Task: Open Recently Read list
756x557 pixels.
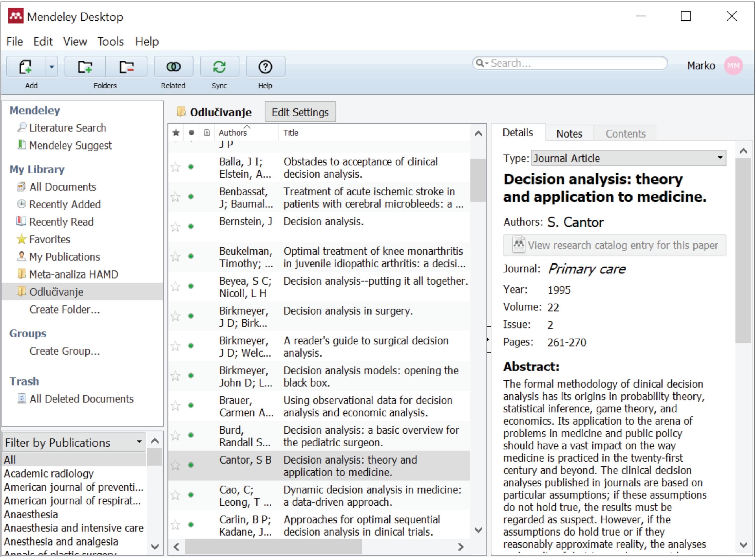Action: 61,222
